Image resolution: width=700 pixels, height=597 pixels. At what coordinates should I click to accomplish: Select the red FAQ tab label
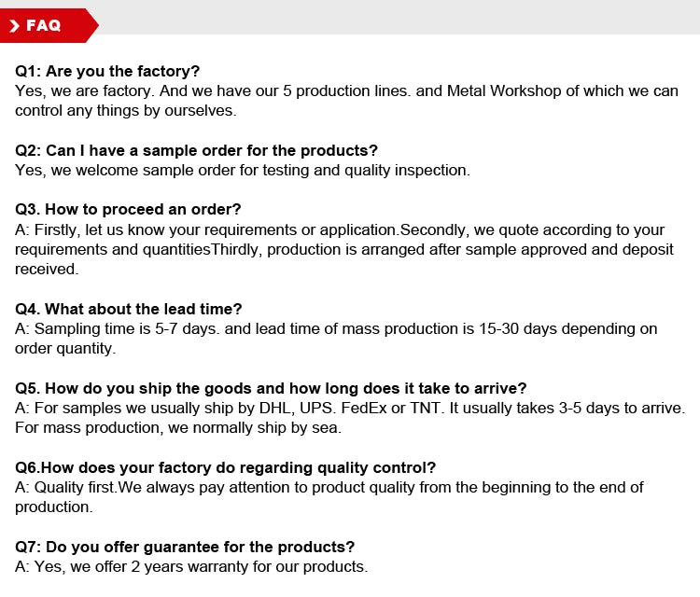(x=43, y=25)
